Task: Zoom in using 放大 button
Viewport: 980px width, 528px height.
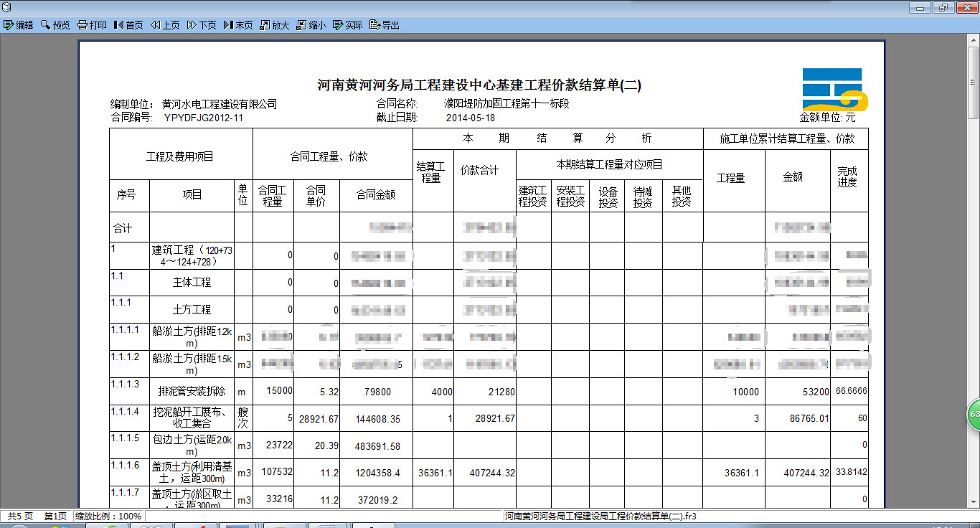Action: click(275, 25)
